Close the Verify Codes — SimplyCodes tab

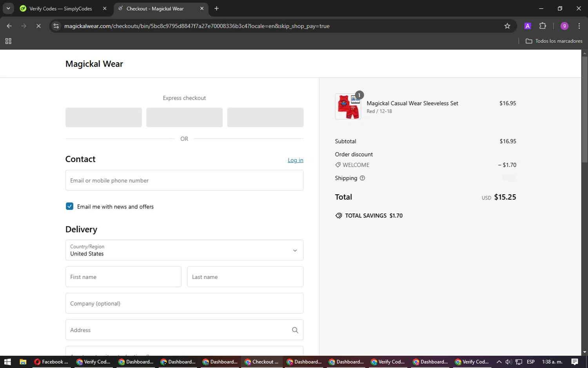tap(105, 9)
